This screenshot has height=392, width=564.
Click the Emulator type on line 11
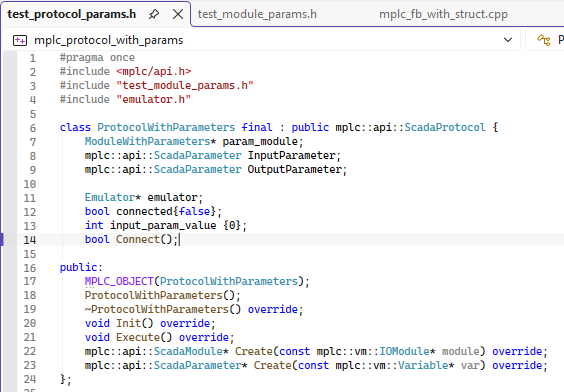pos(110,197)
